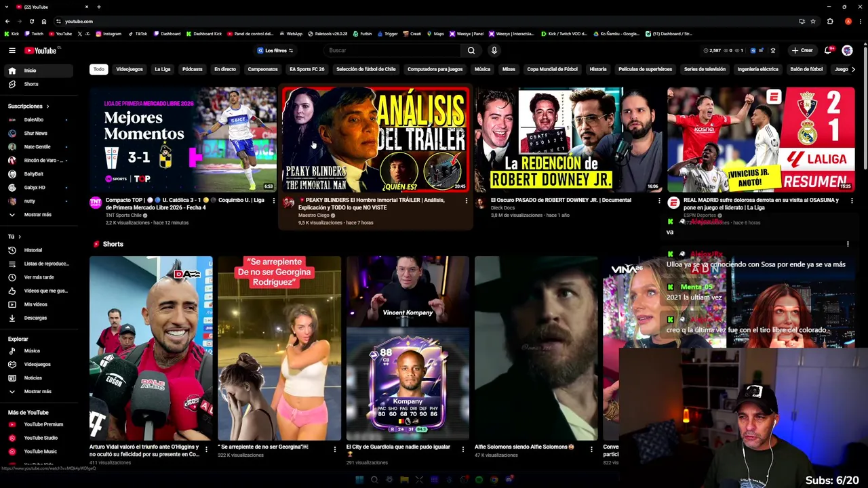The image size is (868, 488).
Task: Open Videojuegos under Explorar in the sidebar
Action: click(39, 365)
